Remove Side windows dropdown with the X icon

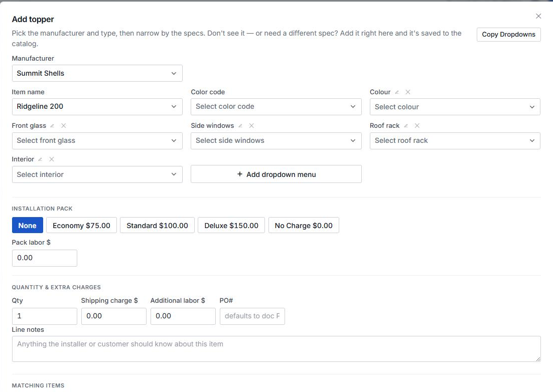(251, 126)
